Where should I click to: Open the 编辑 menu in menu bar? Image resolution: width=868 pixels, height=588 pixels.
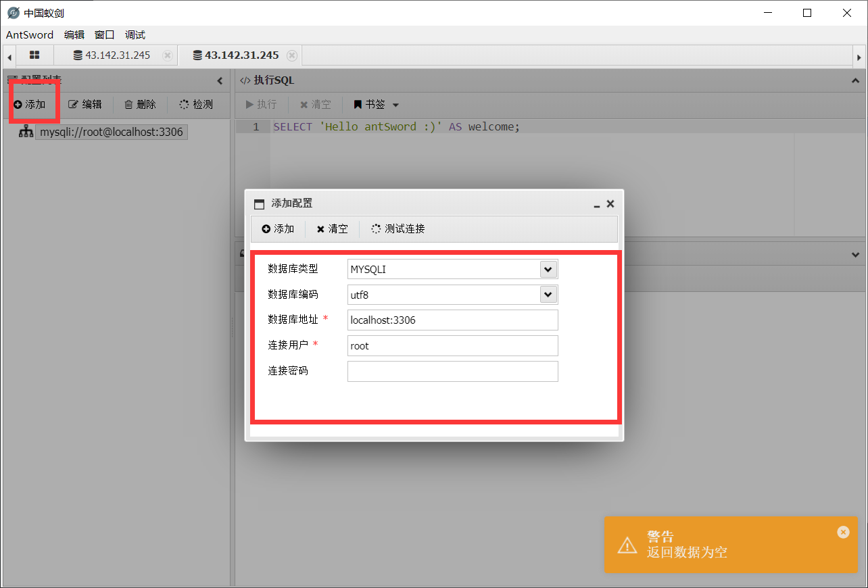[x=74, y=35]
